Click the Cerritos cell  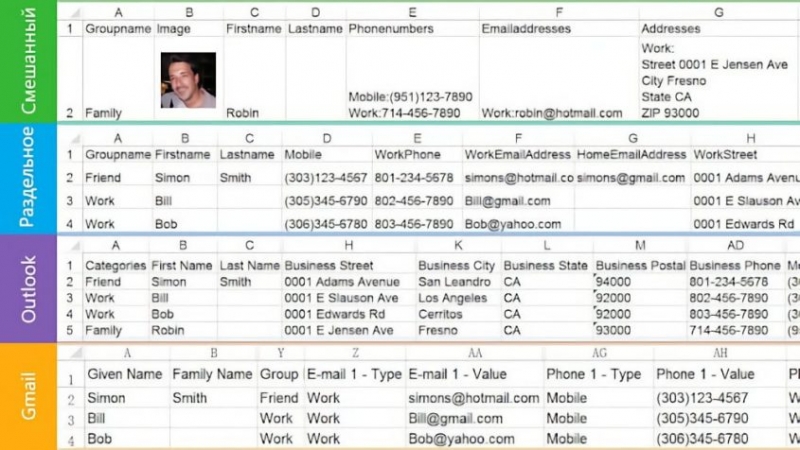(458, 314)
